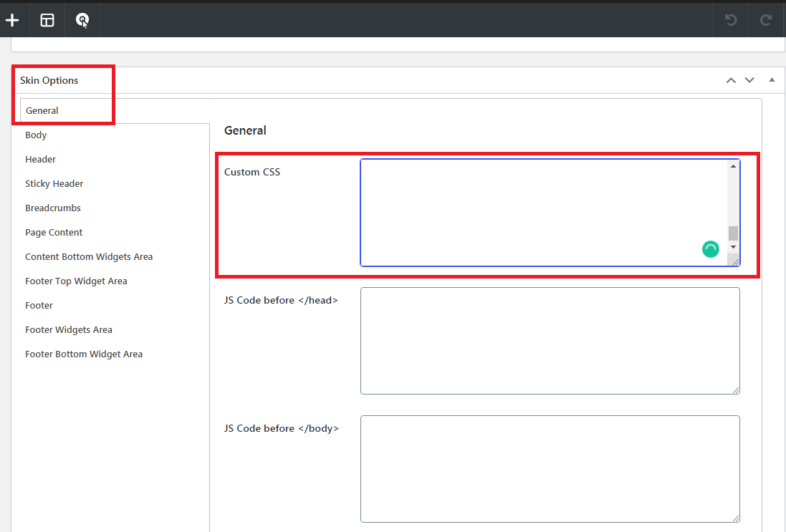Open the Page Content tab
Screen dimensions: 786x532
coord(54,233)
